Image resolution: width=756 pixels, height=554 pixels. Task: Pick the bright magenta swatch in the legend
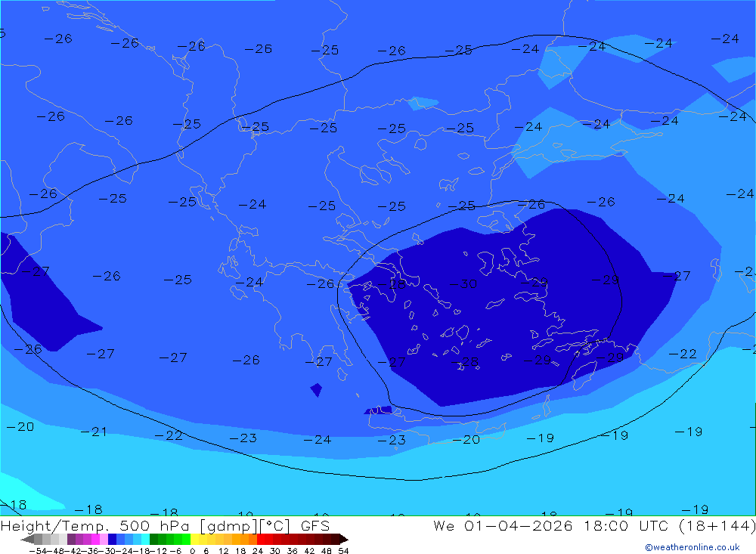pyautogui.click(x=95, y=539)
